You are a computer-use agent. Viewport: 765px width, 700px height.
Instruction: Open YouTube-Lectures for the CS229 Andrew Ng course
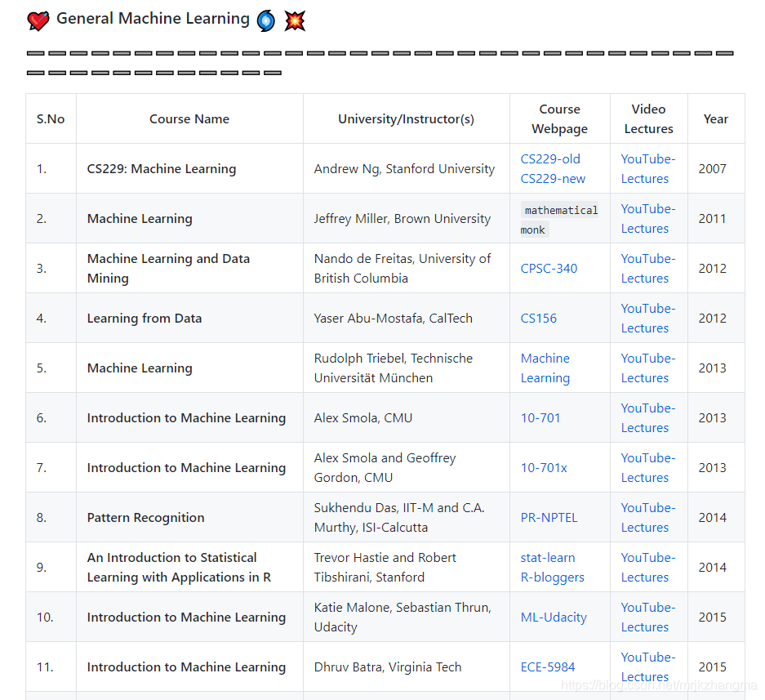(x=648, y=169)
